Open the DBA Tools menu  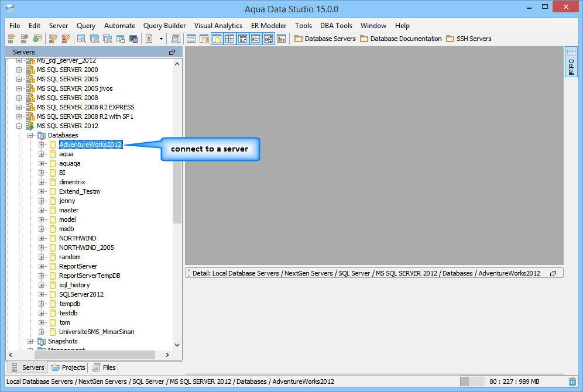pyautogui.click(x=336, y=26)
